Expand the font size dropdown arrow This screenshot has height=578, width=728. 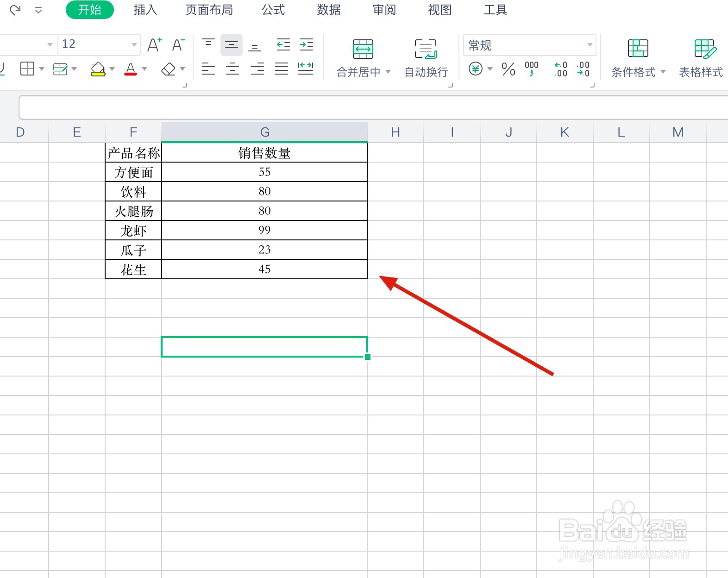click(x=134, y=45)
